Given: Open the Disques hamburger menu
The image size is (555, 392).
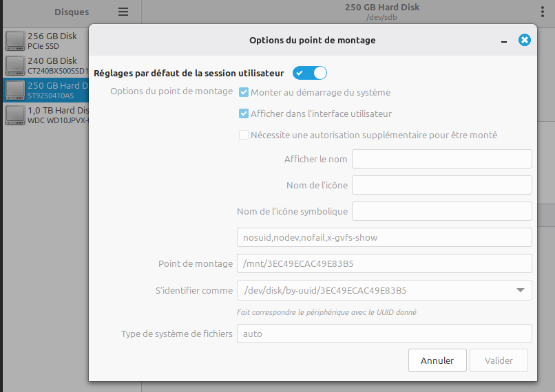Looking at the screenshot, I should 123,12.
